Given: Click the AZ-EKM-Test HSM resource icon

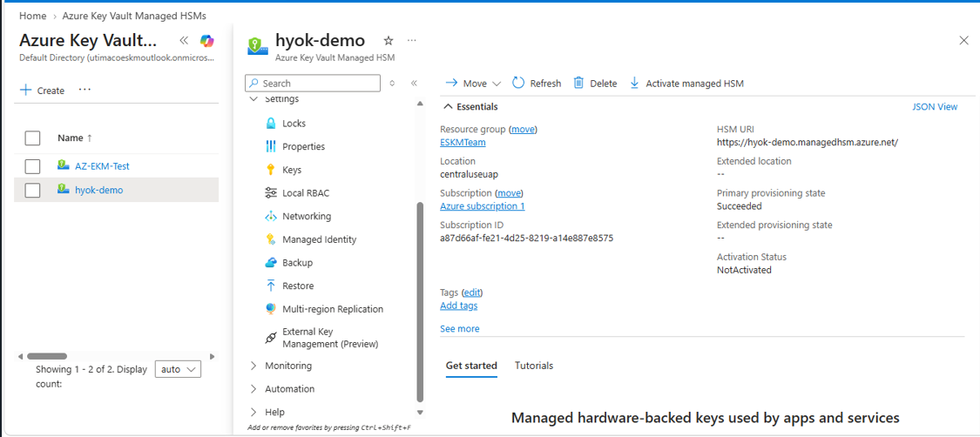Looking at the screenshot, I should tap(63, 165).
